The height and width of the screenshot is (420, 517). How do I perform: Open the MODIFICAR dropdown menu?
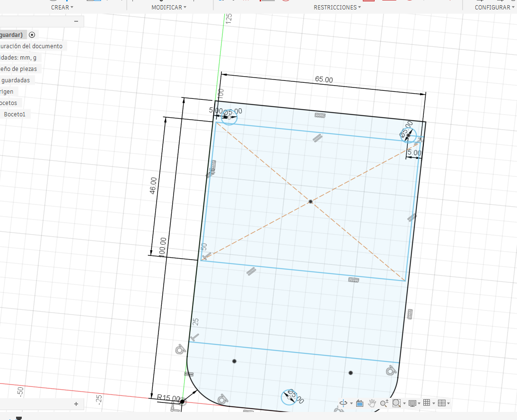point(169,7)
